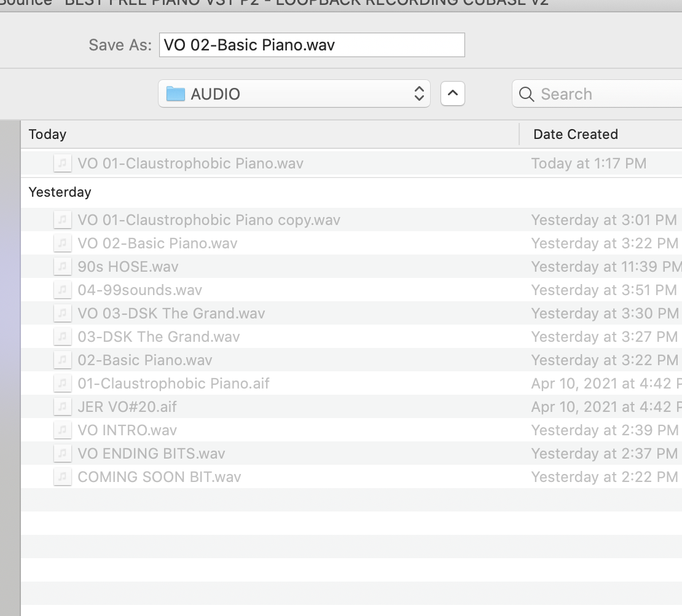This screenshot has height=616, width=682.
Task: Click the magnifying glass search icon
Action: pos(527,94)
